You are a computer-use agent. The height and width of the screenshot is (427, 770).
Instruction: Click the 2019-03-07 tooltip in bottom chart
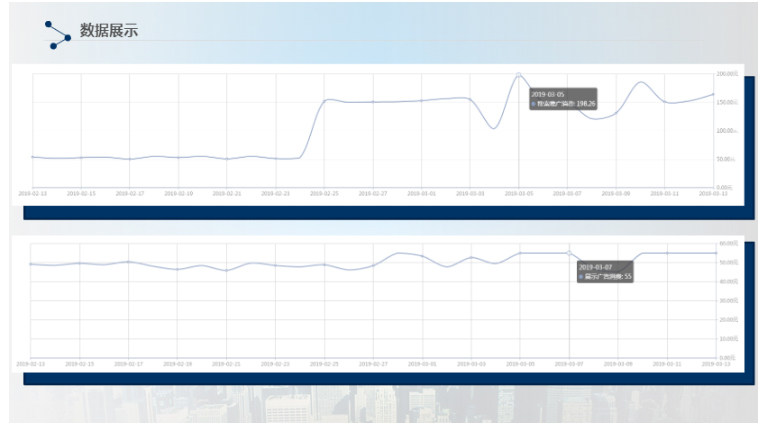(x=606, y=271)
